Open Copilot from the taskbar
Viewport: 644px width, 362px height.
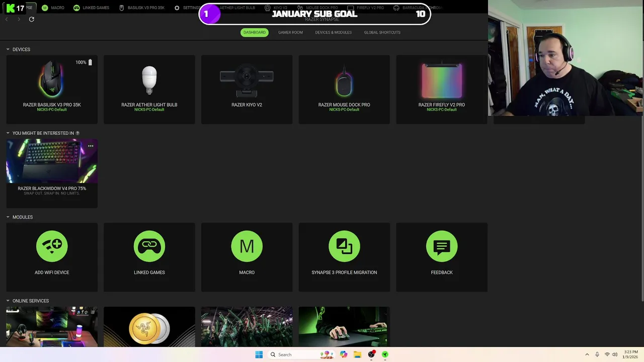click(344, 354)
